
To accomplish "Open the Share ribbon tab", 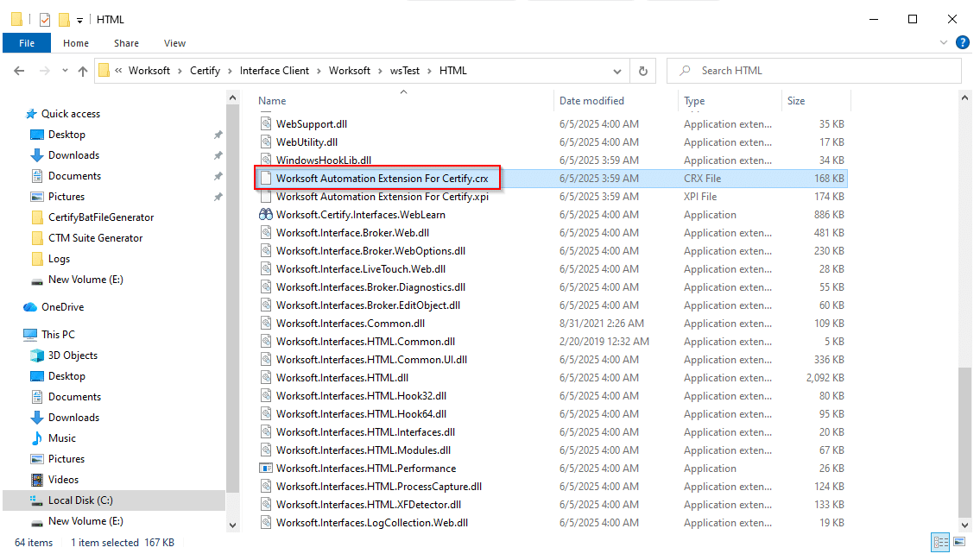I will pyautogui.click(x=126, y=43).
